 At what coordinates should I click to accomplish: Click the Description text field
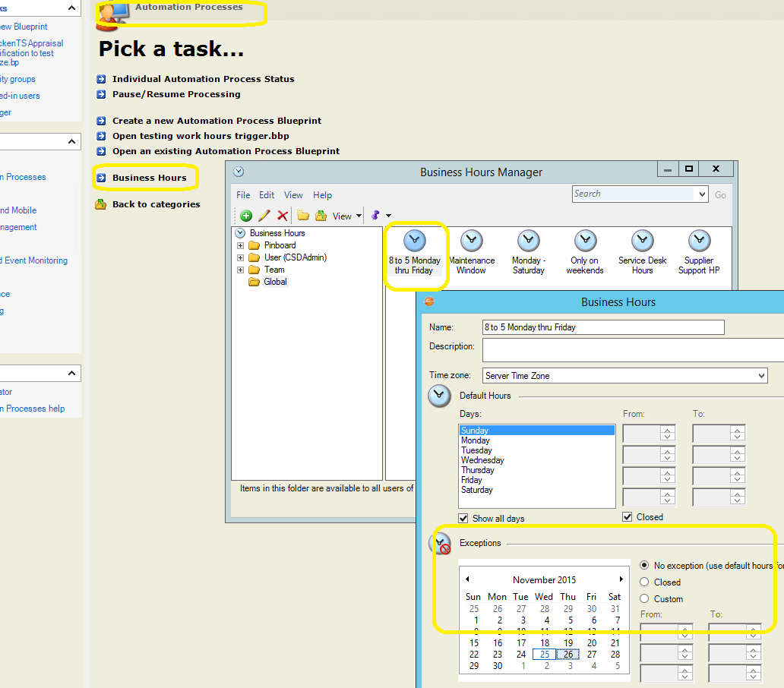(x=632, y=350)
